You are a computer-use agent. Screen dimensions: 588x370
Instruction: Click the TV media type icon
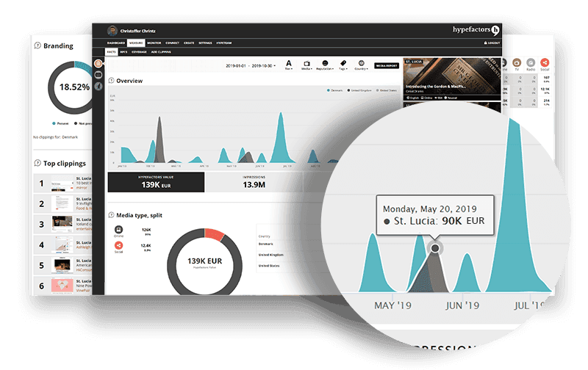click(517, 64)
